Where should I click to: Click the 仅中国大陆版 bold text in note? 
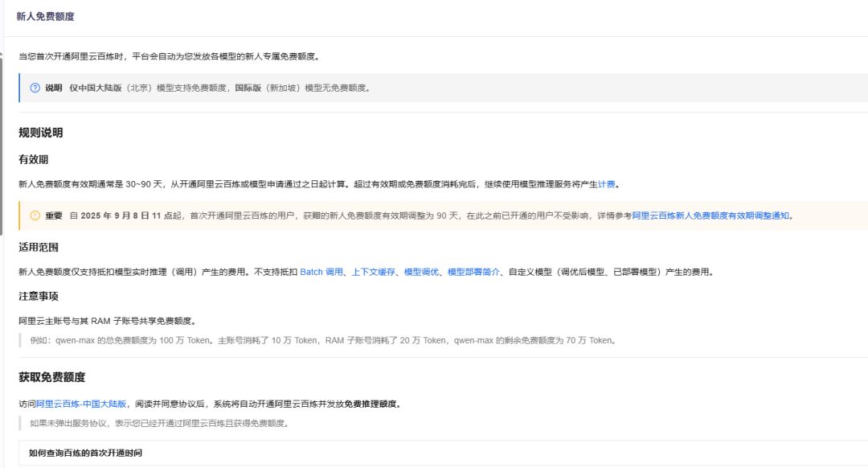(95, 88)
